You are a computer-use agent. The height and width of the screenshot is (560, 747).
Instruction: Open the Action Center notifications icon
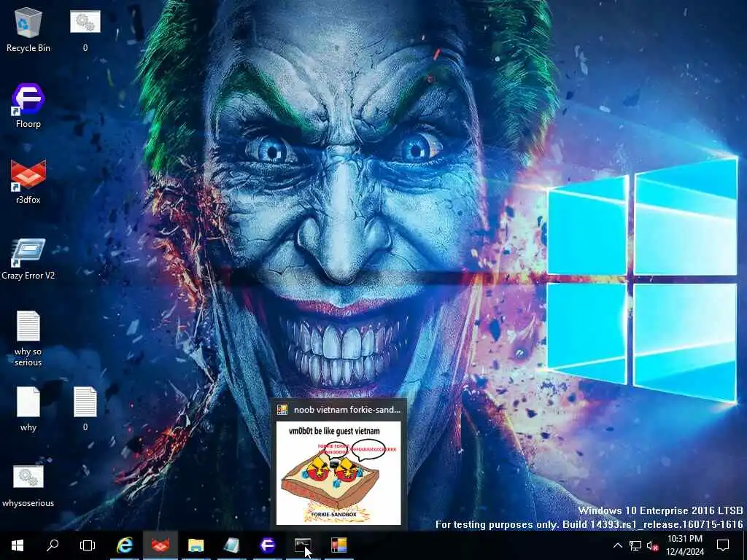(723, 545)
